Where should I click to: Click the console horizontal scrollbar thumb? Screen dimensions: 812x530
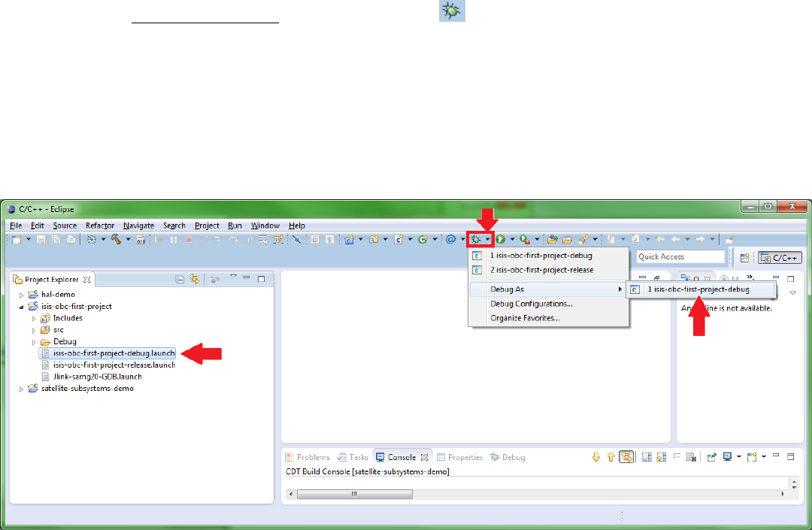(x=355, y=494)
